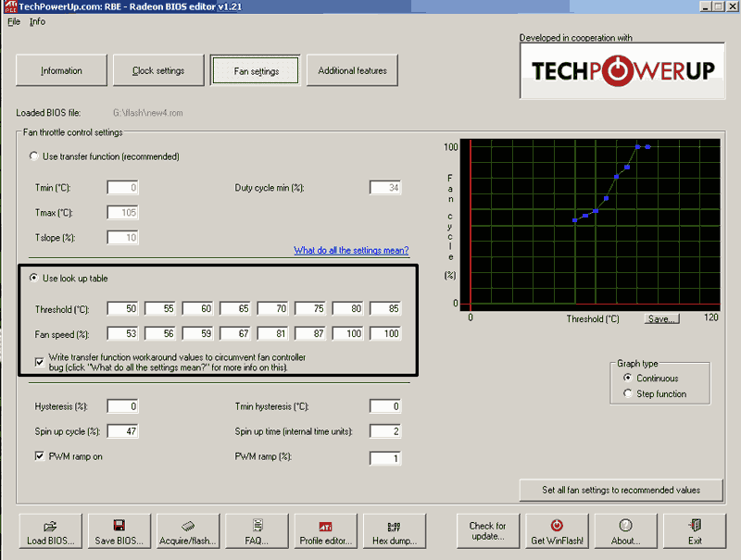Click the Spin up cycle input field

click(122, 431)
